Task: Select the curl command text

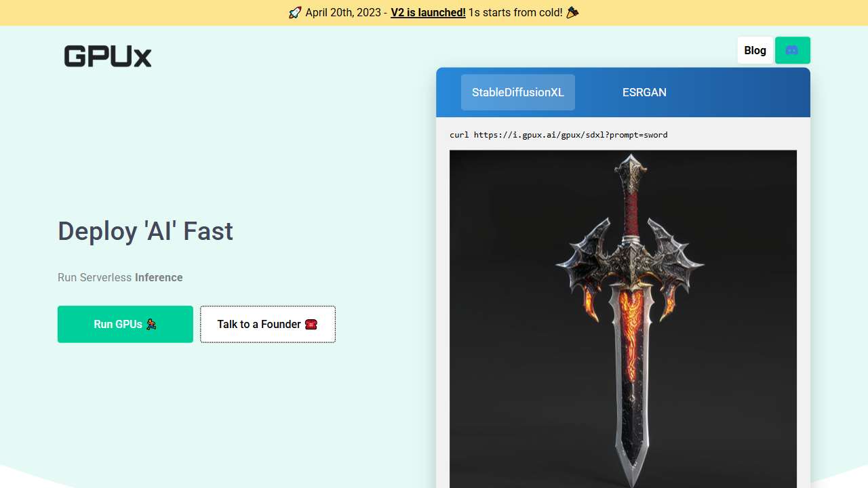Action: coord(558,135)
